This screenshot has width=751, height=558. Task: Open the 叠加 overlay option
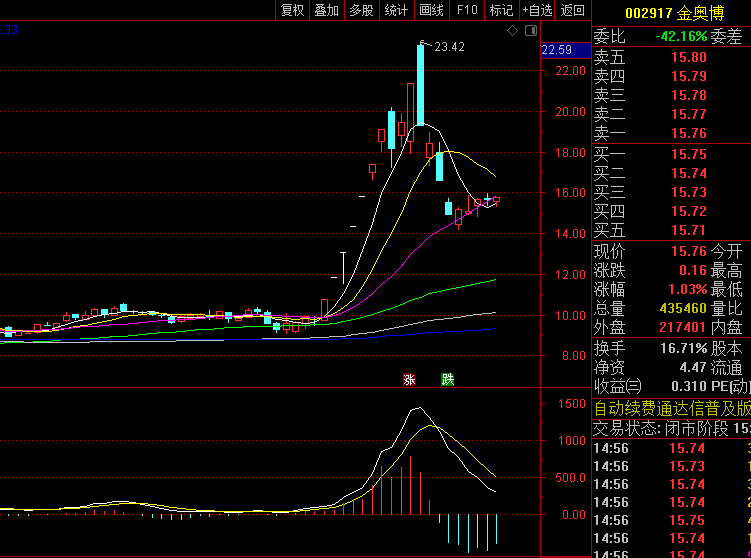point(327,11)
